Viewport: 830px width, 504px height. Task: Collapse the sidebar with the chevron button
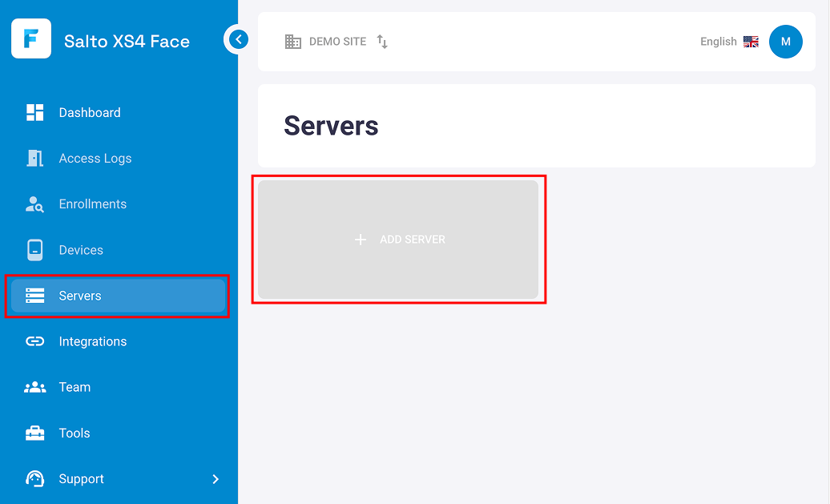pos(237,38)
